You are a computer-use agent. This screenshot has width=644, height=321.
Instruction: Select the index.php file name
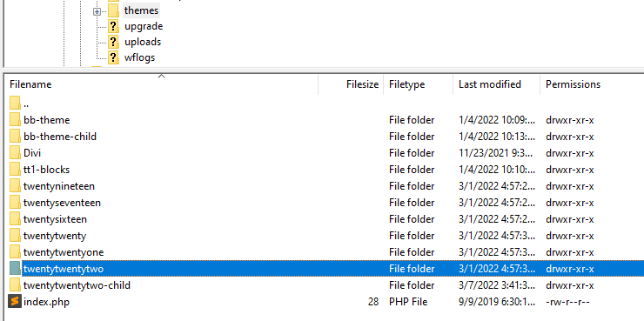(x=46, y=302)
